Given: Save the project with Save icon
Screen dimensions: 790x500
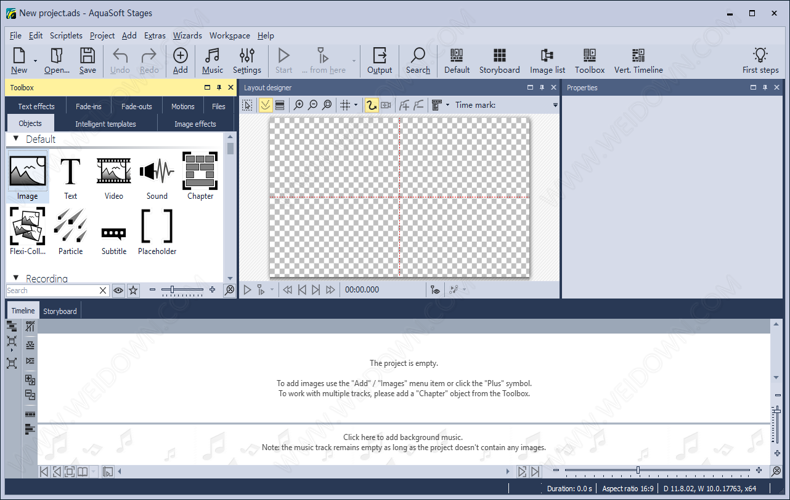Looking at the screenshot, I should (x=87, y=60).
